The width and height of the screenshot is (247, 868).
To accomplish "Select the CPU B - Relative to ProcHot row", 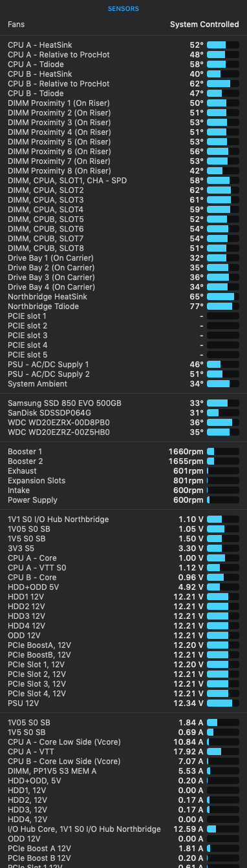I will pos(124,84).
